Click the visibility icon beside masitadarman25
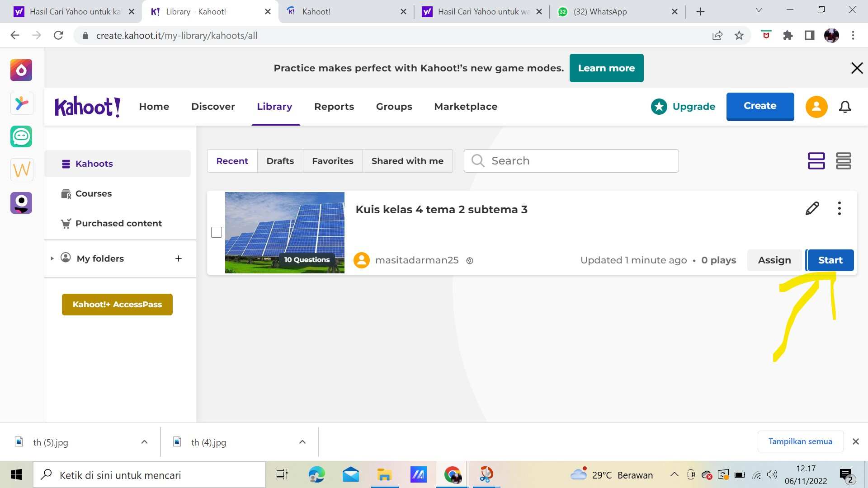The width and height of the screenshot is (868, 488). (470, 261)
